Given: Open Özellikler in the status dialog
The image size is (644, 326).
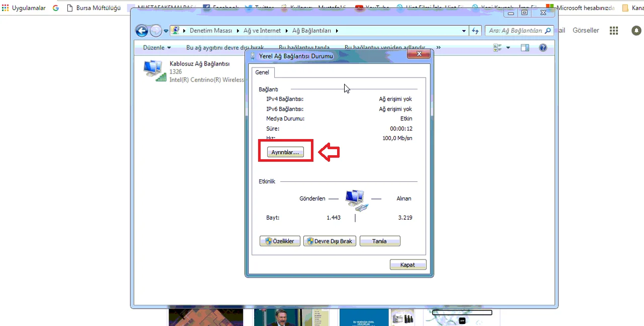Looking at the screenshot, I should (x=280, y=241).
